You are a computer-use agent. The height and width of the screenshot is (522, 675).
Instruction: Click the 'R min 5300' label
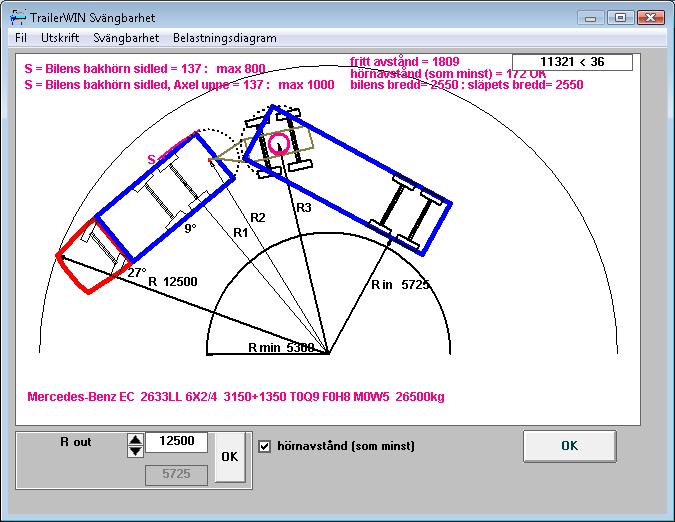282,347
